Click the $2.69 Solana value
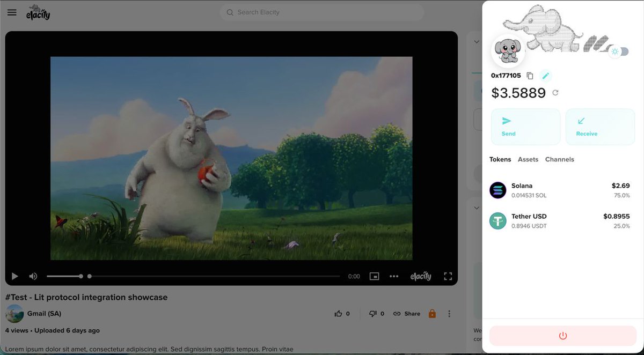This screenshot has width=644, height=355. [x=621, y=186]
